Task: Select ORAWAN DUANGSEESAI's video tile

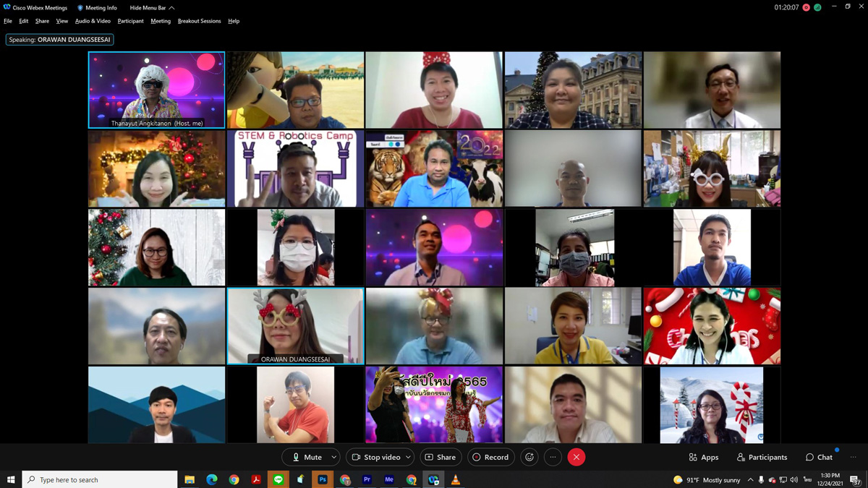Action: click(295, 325)
